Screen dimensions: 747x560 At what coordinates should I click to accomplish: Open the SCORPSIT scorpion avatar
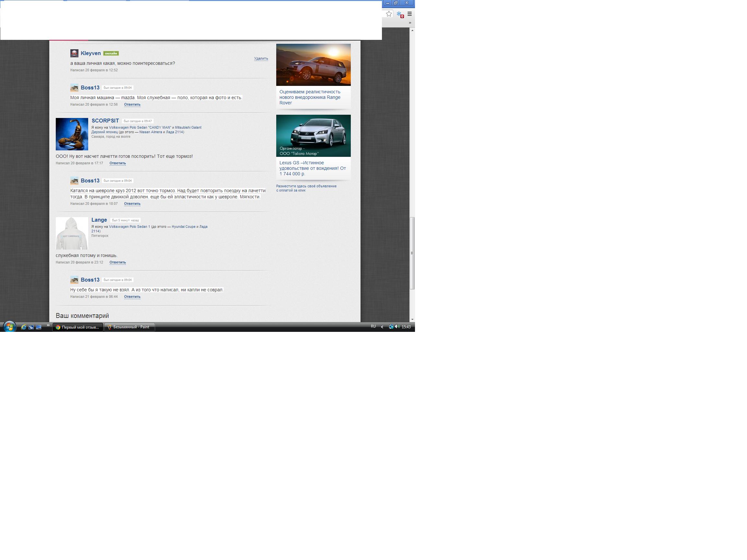click(72, 134)
